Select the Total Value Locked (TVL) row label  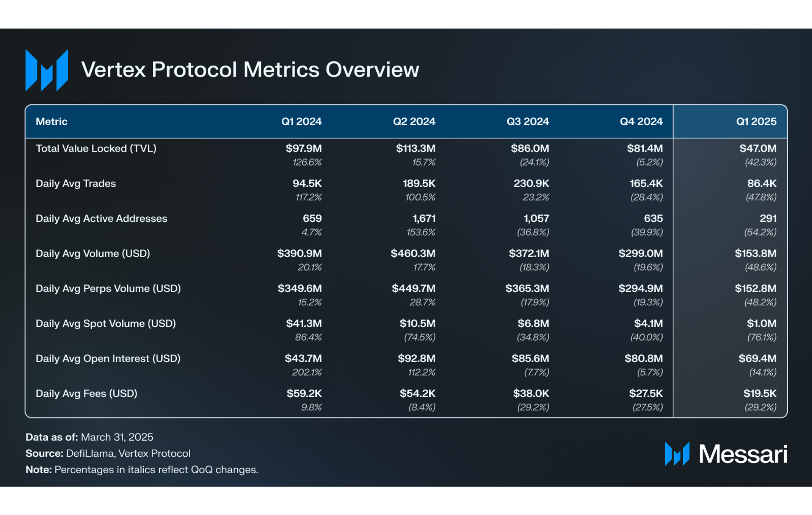pyautogui.click(x=96, y=148)
